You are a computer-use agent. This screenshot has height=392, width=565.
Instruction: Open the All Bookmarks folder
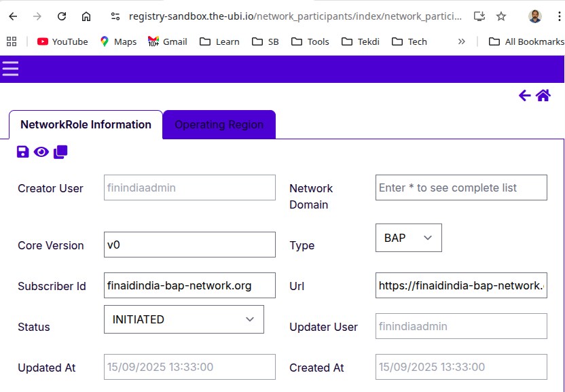tap(526, 41)
